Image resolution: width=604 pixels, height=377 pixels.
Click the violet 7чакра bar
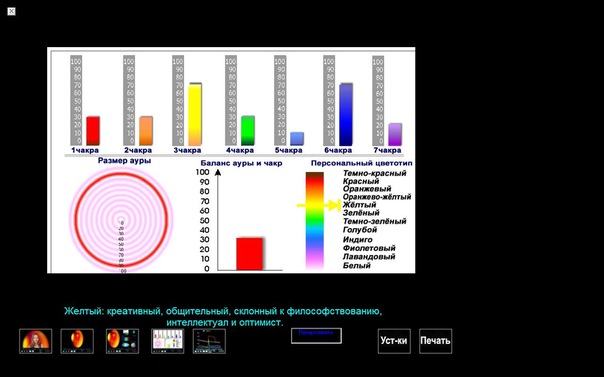[395, 134]
